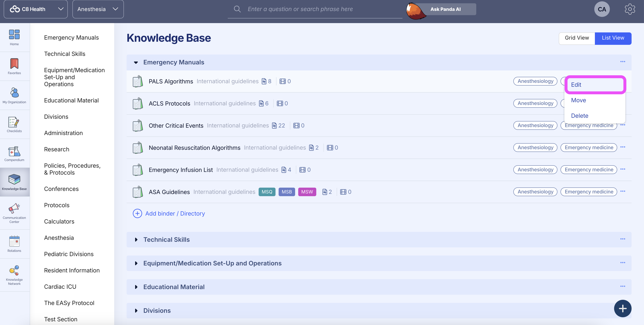Open more options for Emergency Manuals section
This screenshot has height=325, width=644.
coord(622,62)
